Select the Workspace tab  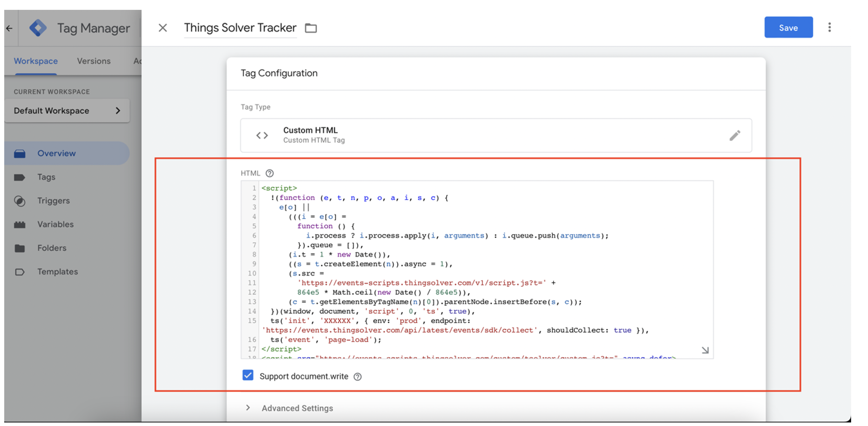(x=36, y=61)
